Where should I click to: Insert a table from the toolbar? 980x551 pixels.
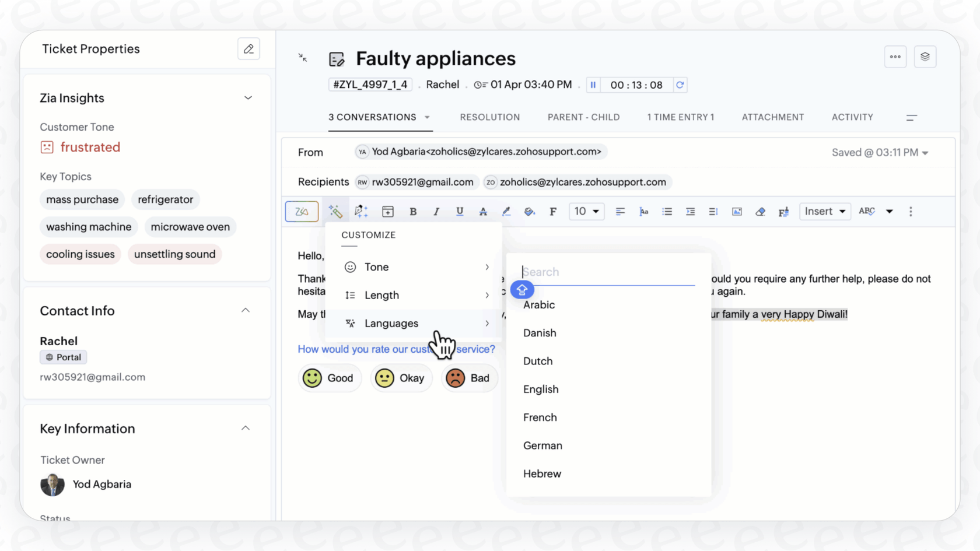(387, 211)
